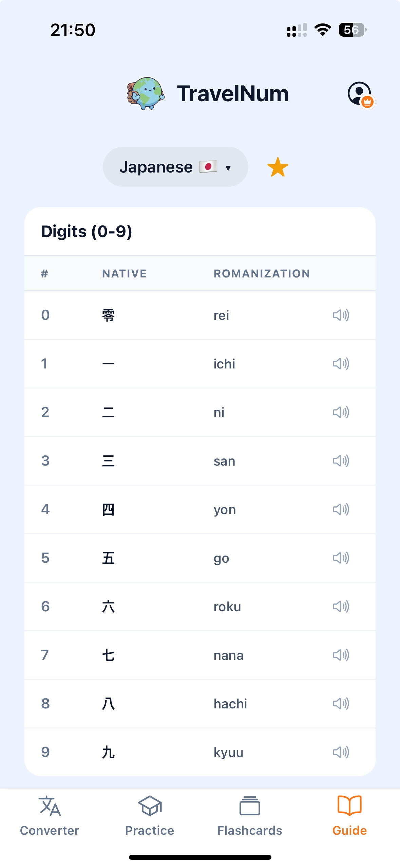Open the Practice tab
400x868 pixels.
150,816
